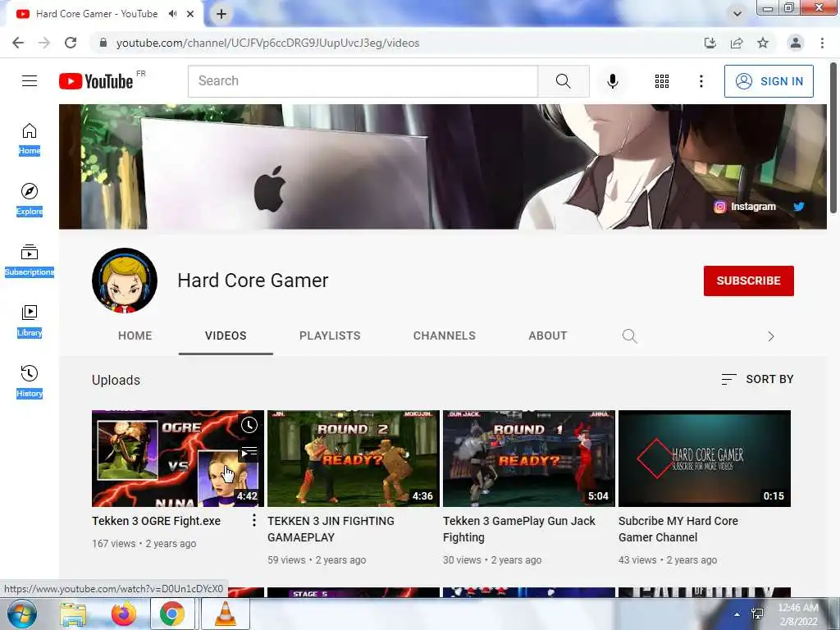Open the ABOUT tab

[547, 336]
